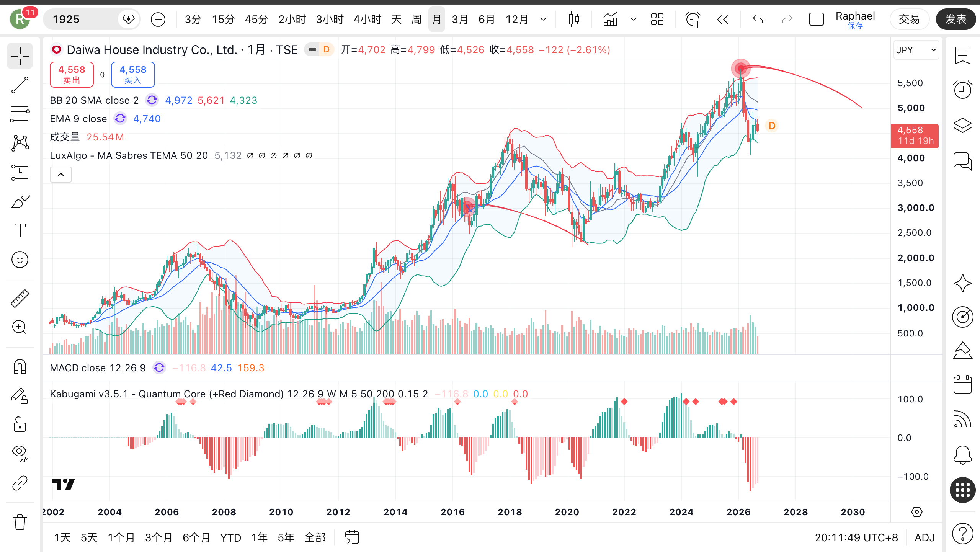Select the crosshair cursor tool
The width and height of the screenshot is (980, 552).
tap(20, 57)
